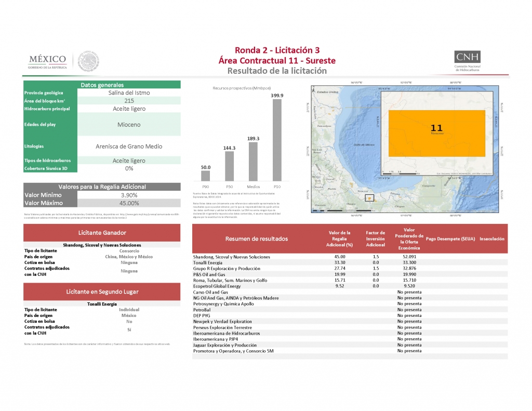This screenshot has width=532, height=411.
Task: Click the P10 bar labeled 399.9
Action: point(277,140)
